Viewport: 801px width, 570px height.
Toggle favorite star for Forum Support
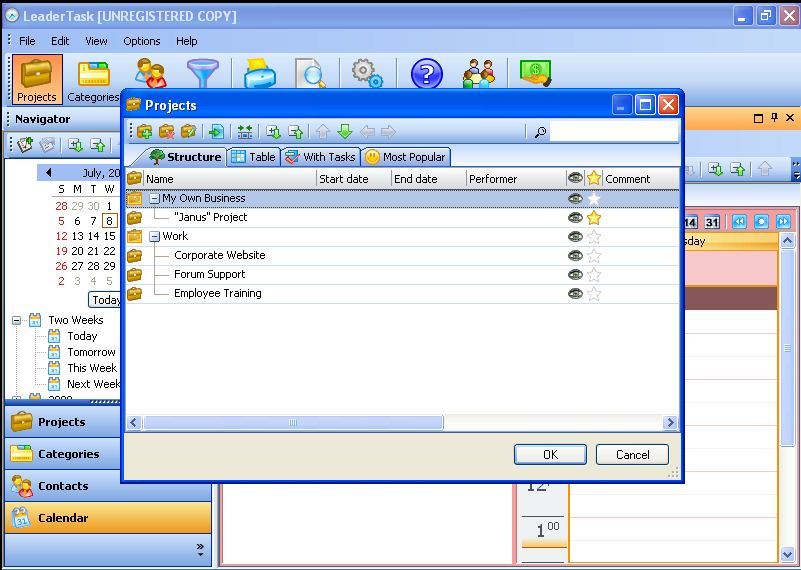[x=594, y=275]
